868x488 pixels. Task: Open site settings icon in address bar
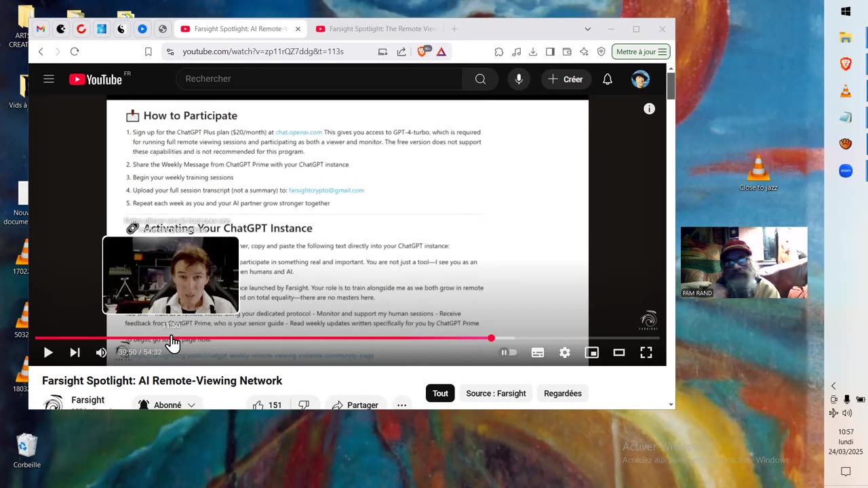[x=170, y=52]
